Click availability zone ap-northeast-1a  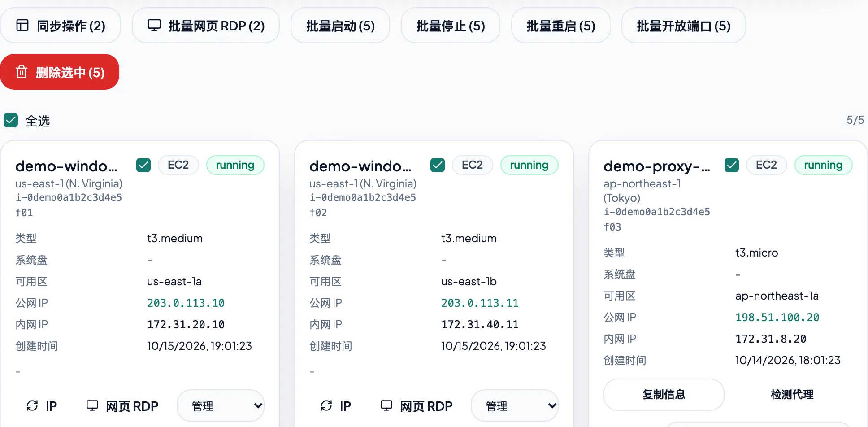777,296
